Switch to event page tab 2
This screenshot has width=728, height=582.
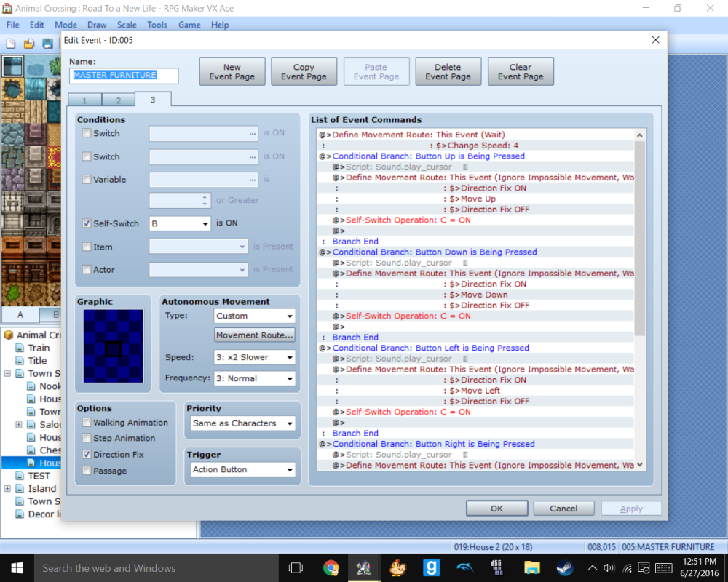point(119,100)
